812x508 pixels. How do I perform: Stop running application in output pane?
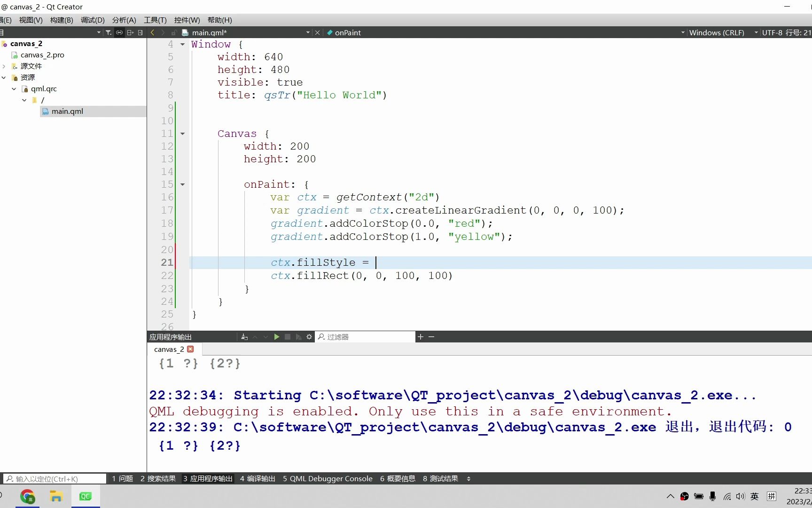288,337
